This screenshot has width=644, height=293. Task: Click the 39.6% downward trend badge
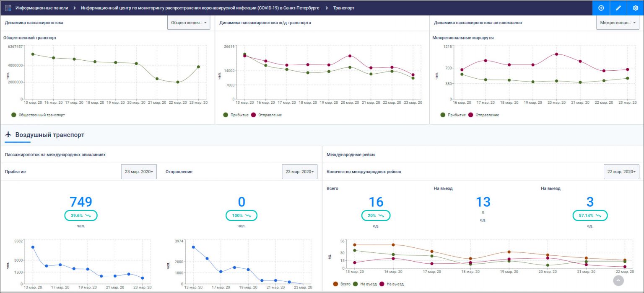(x=80, y=216)
